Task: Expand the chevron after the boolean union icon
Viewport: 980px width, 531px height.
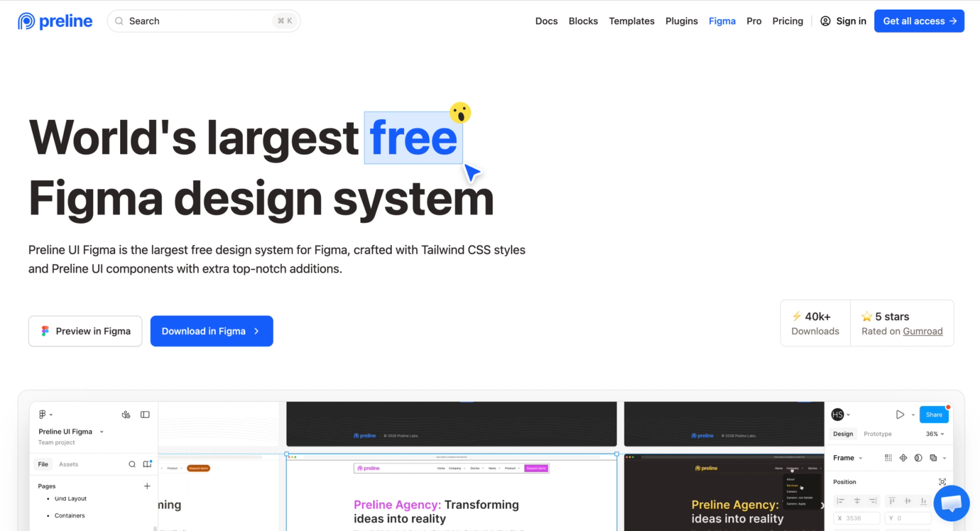Action: pos(944,458)
